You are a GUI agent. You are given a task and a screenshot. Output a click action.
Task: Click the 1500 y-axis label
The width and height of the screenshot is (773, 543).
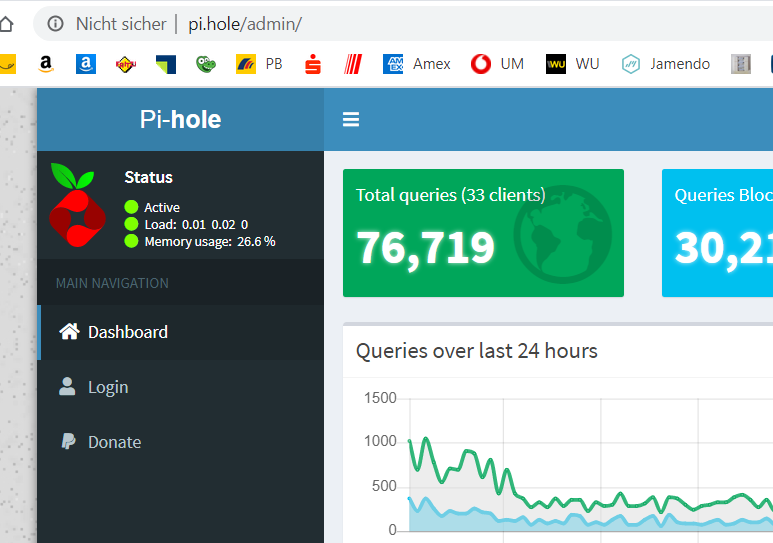click(380, 398)
